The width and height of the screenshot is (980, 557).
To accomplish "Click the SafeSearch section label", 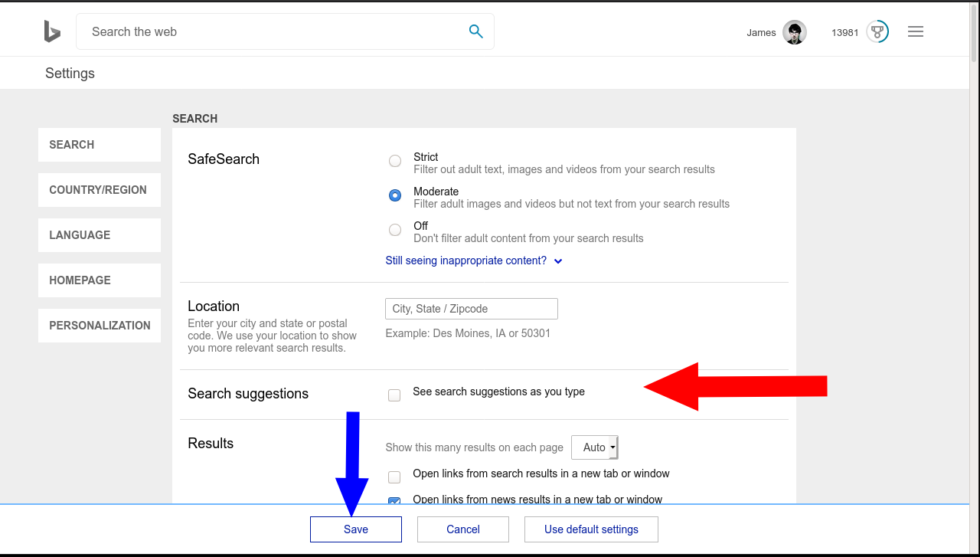I will (224, 159).
